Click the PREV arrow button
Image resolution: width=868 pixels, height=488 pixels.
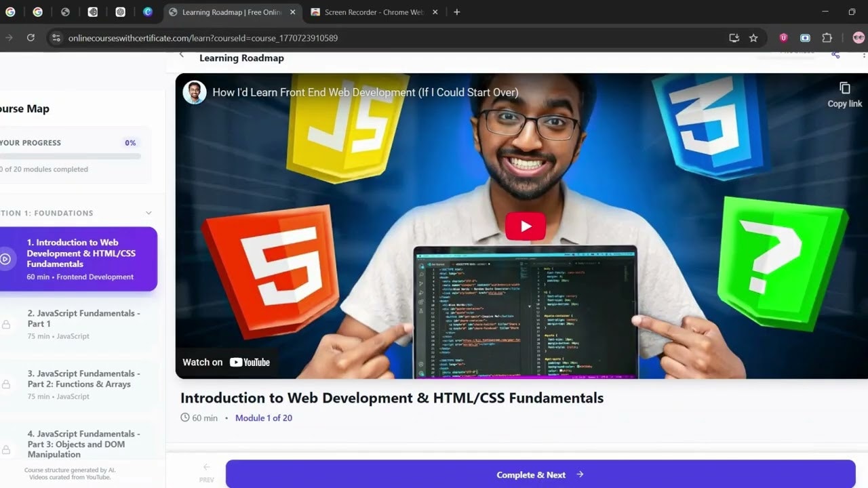pos(207,472)
